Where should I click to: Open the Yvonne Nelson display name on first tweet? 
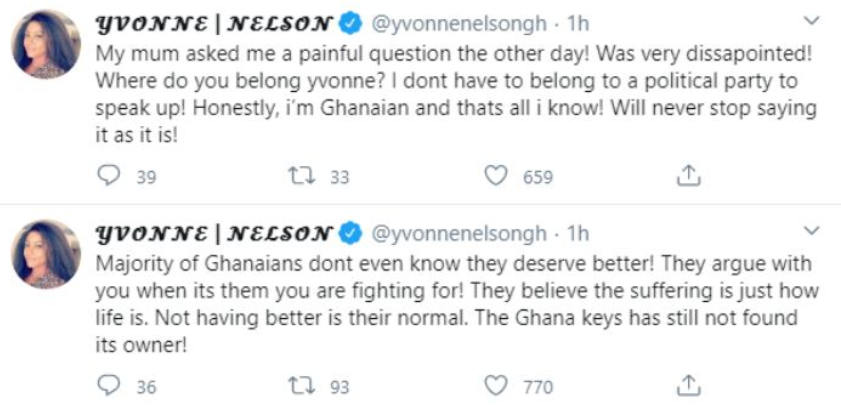(213, 24)
